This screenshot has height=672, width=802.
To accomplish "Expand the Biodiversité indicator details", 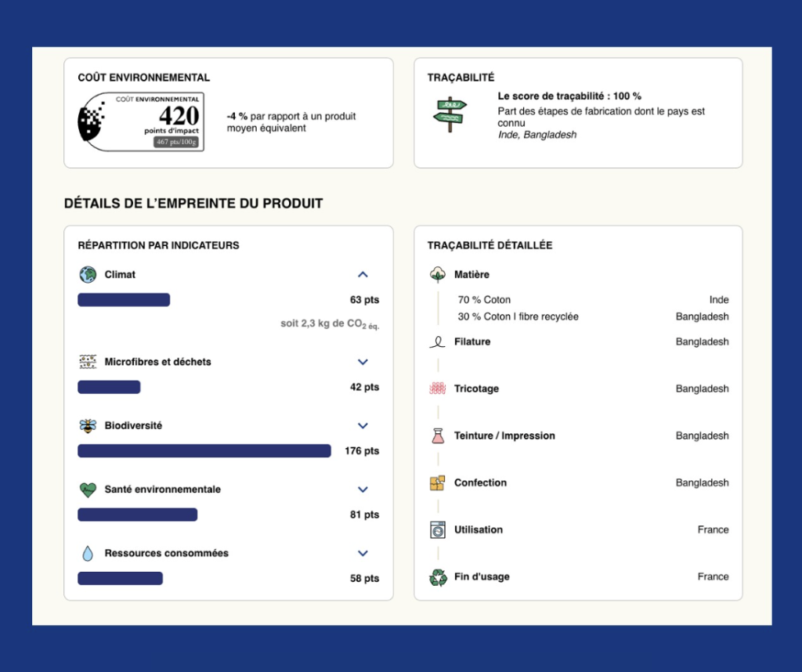I will point(363,426).
